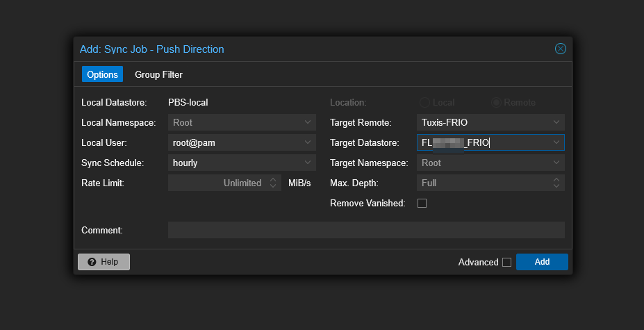The image size is (644, 330).
Task: Expand the Local Namespace dropdown arrow
Action: (308, 122)
